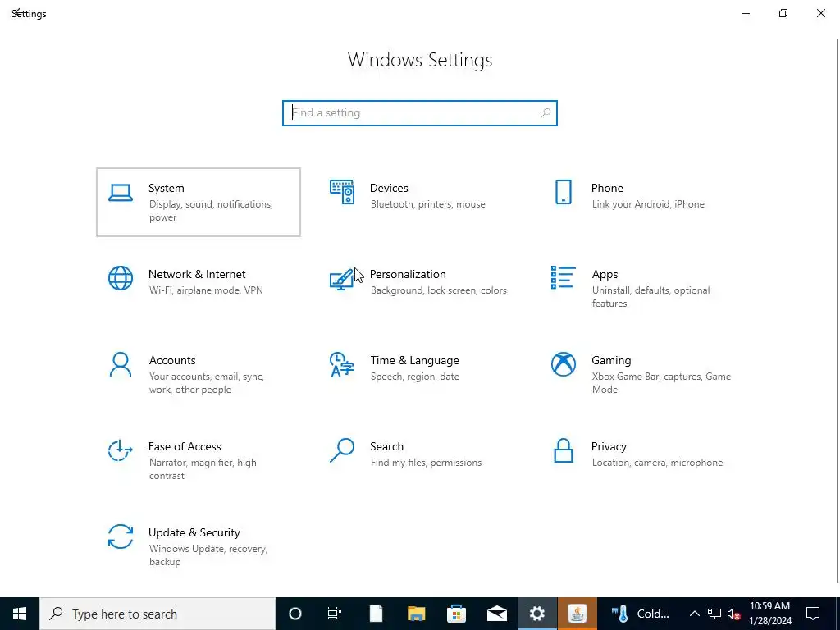Open the Apps list icon
This screenshot has width=840, height=630.
click(563, 277)
